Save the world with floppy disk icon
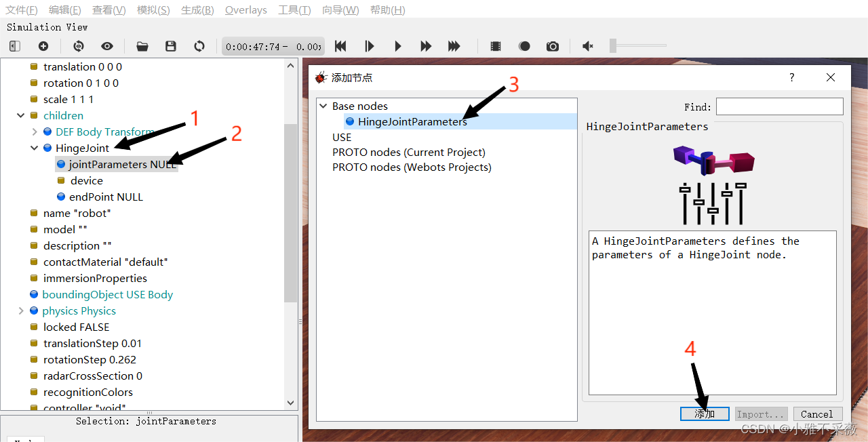 [x=171, y=46]
